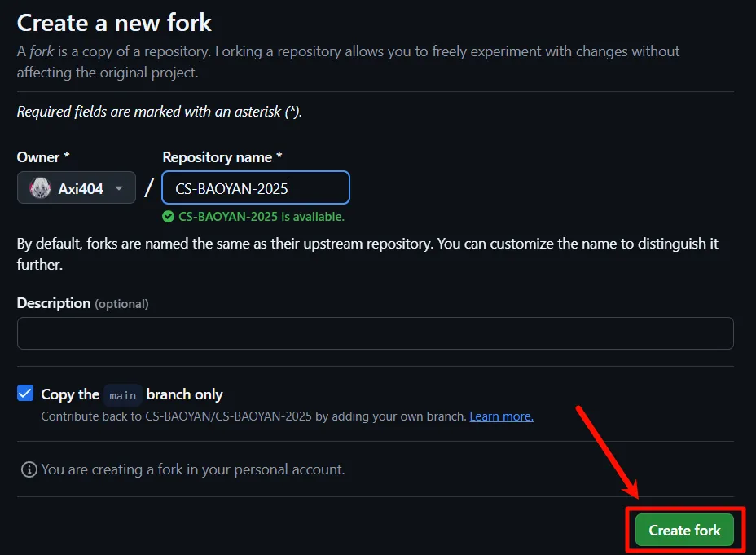
Task: Click the info circle icon
Action: tap(29, 469)
